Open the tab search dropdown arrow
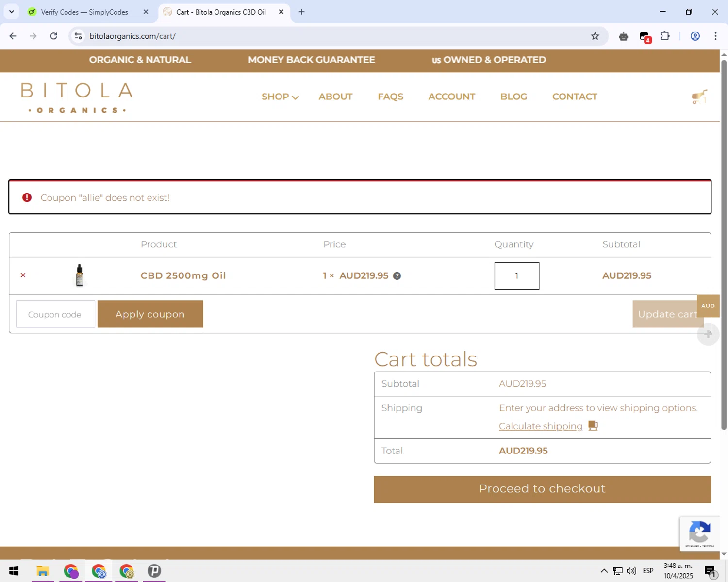The height and width of the screenshot is (582, 728). pyautogui.click(x=12, y=12)
